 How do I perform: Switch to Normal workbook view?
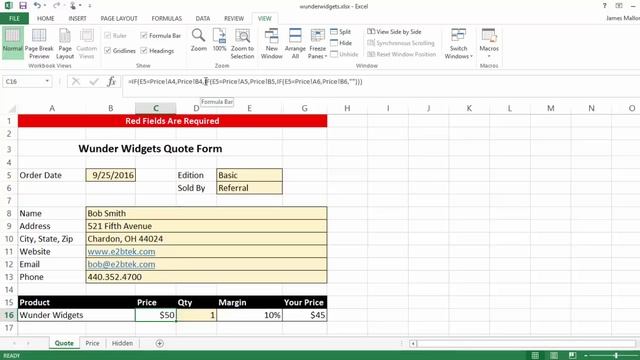[12, 43]
